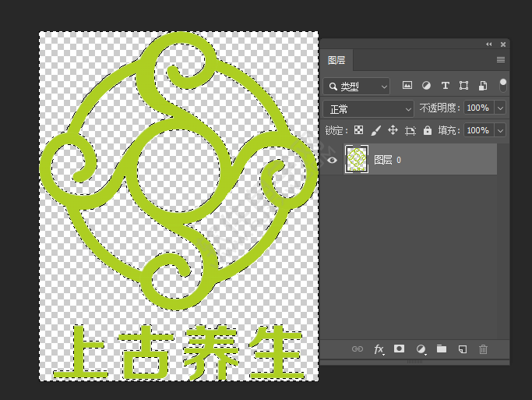This screenshot has height=400, width=532.
Task: Hide 图层 0 with eye icon
Action: tap(332, 160)
